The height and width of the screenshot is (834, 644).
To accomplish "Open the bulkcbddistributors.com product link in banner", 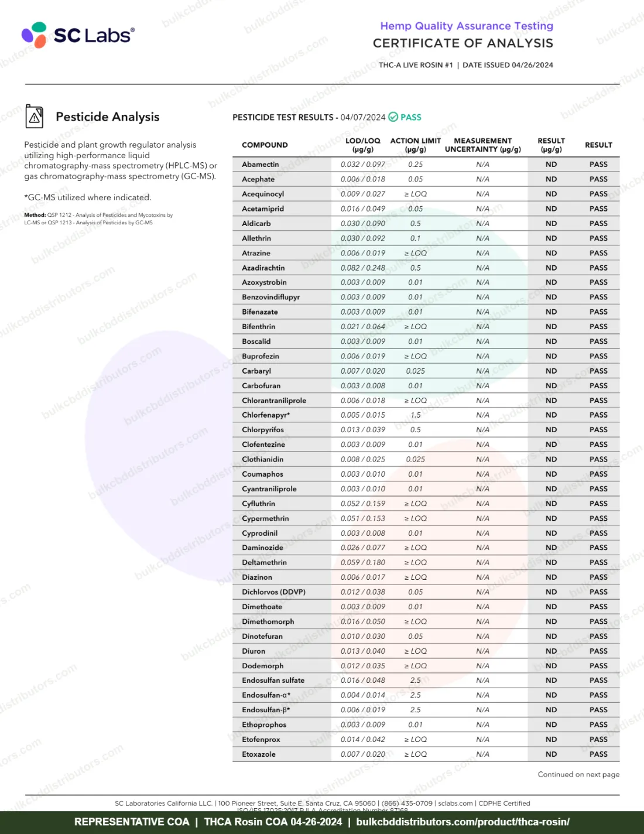I will pyautogui.click(x=463, y=822).
